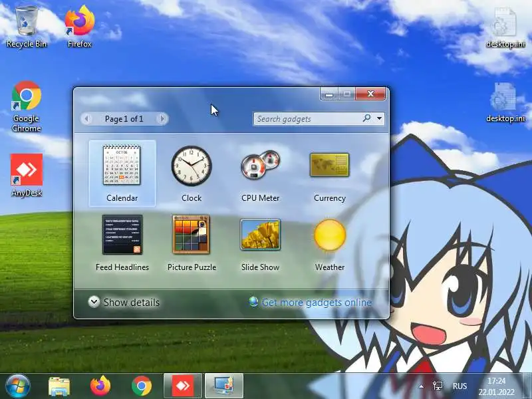
Task: Go to the previous gadget page
Action: 87,119
